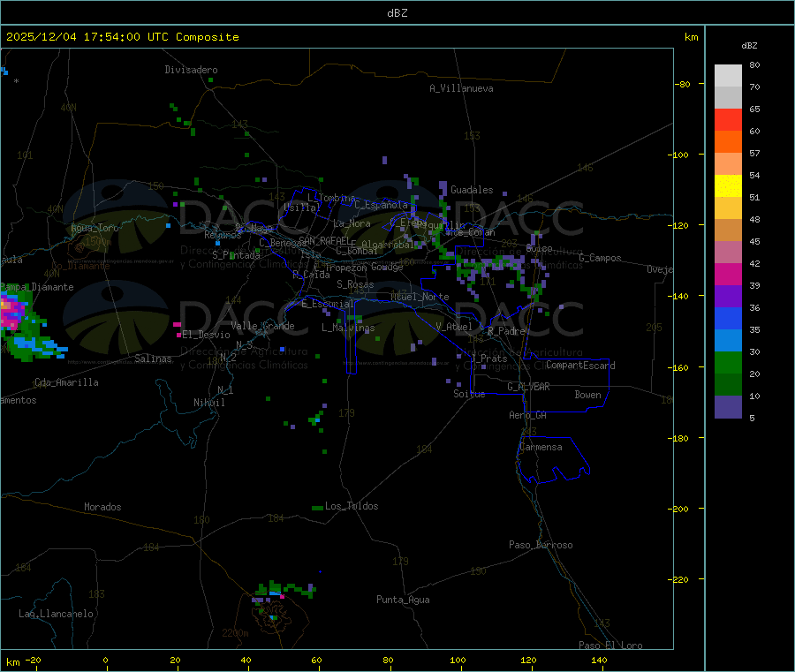Click the Divisadero map label

(191, 70)
